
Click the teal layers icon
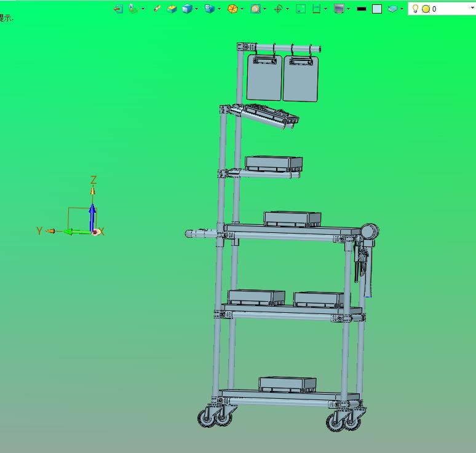click(392, 9)
